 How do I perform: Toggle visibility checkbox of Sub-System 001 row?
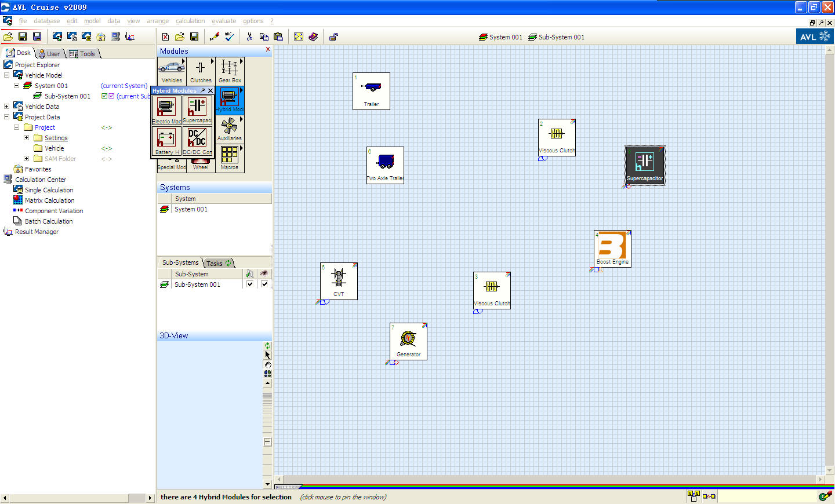[x=264, y=284]
